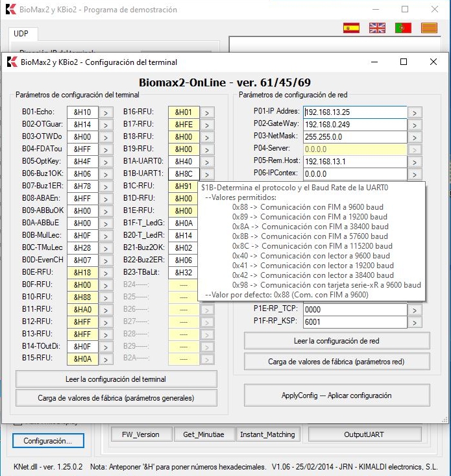This screenshot has height=476, width=451.
Task: Click the KNet.dll version status text
Action: pos(48,467)
